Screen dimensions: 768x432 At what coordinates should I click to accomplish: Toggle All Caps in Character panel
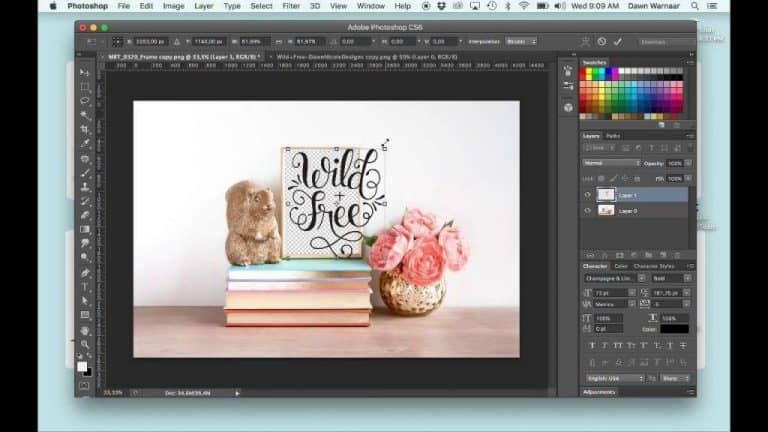click(x=618, y=346)
